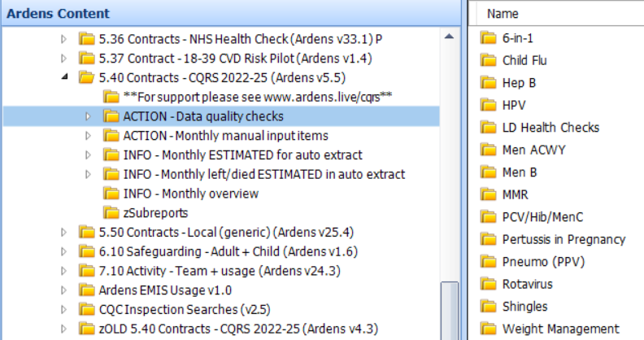Expand the Ardens EMIS Usage v1.0 folder
The width and height of the screenshot is (644, 340).
tap(63, 290)
